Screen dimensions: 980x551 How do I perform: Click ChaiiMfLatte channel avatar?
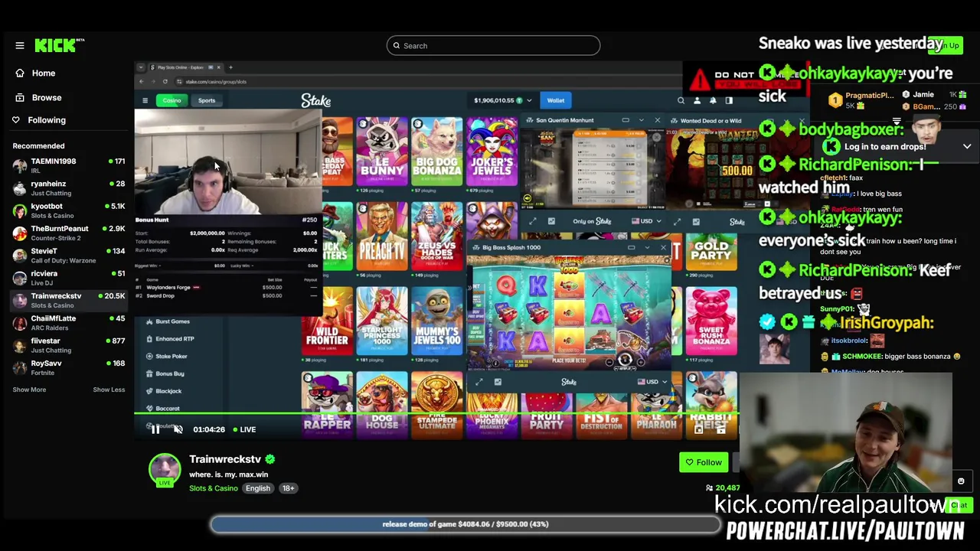[x=20, y=322]
